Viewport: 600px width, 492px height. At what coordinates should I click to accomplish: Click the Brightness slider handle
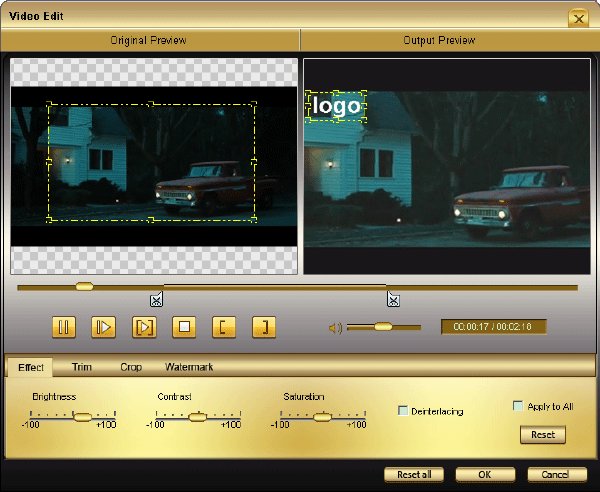82,417
